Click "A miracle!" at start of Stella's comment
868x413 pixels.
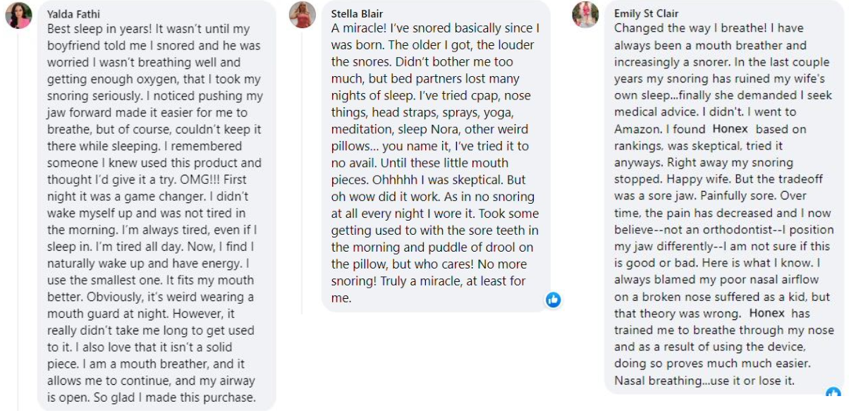pyautogui.click(x=359, y=28)
